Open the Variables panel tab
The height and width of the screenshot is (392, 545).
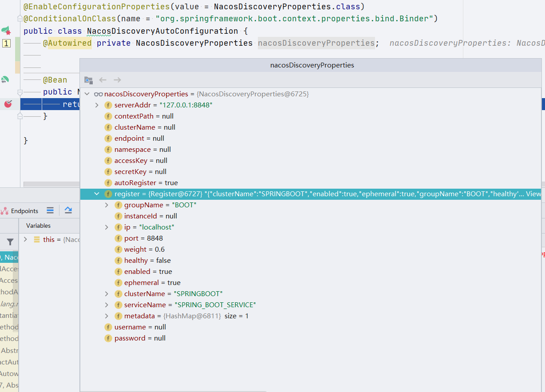tap(38, 226)
